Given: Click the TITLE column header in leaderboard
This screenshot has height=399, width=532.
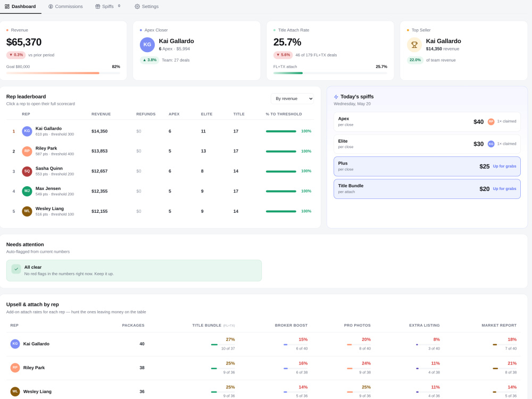Looking at the screenshot, I should pyautogui.click(x=239, y=114).
